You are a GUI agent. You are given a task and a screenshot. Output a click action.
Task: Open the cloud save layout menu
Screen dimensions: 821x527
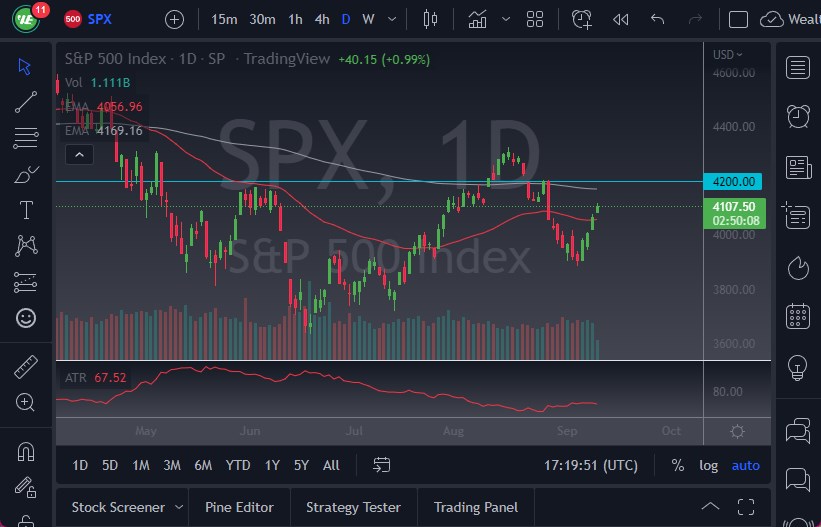pos(790,19)
